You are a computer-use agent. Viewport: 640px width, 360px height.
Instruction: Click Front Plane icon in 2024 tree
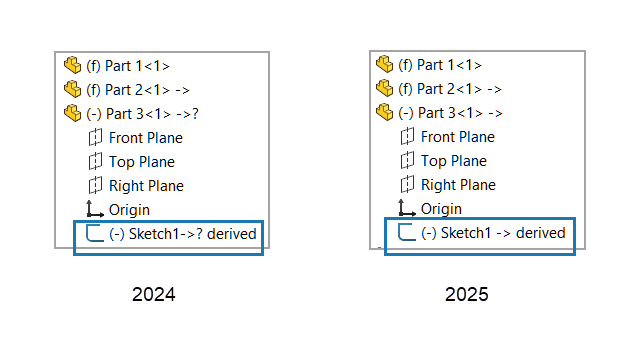tap(95, 138)
